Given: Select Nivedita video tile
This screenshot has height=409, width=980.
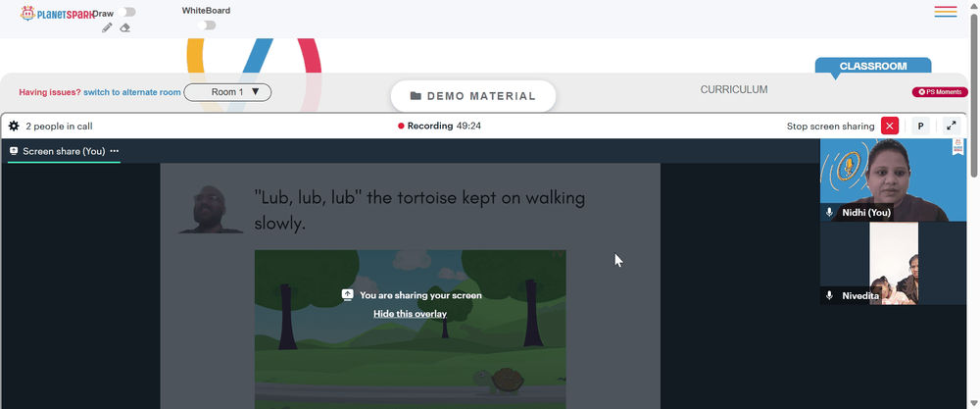Looking at the screenshot, I should pyautogui.click(x=893, y=263).
